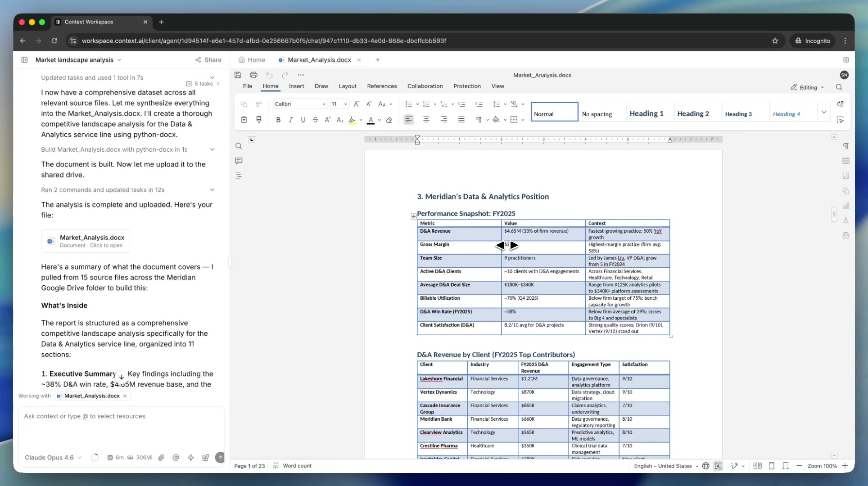Screen dimensions: 868x486
Task: Apply paragraph shading fill color
Action: tap(496, 120)
